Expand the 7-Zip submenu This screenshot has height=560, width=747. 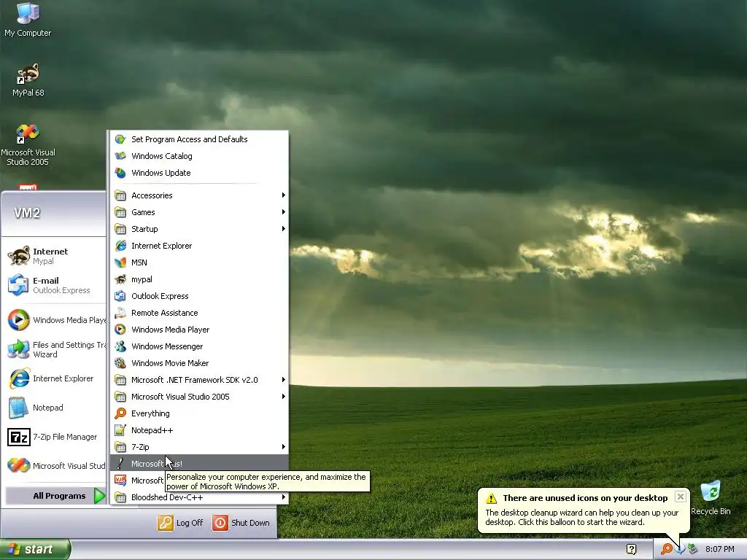(x=199, y=447)
